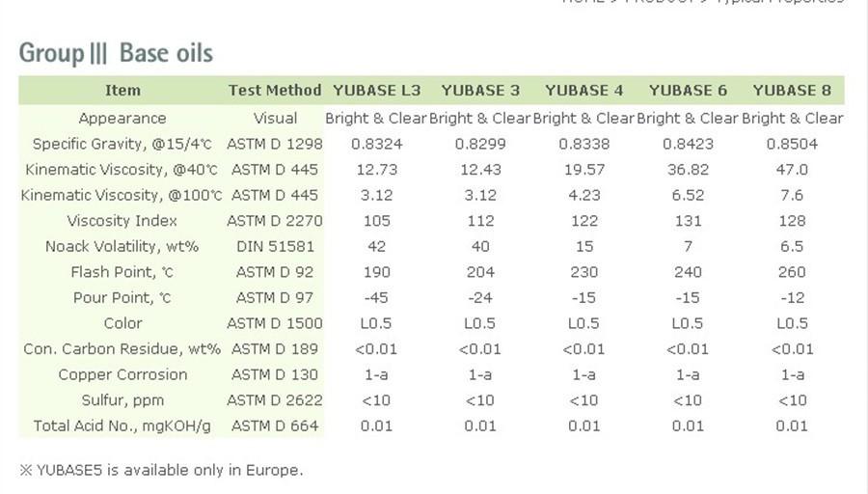Click the Item column header
This screenshot has height=494, width=868.
click(x=122, y=91)
